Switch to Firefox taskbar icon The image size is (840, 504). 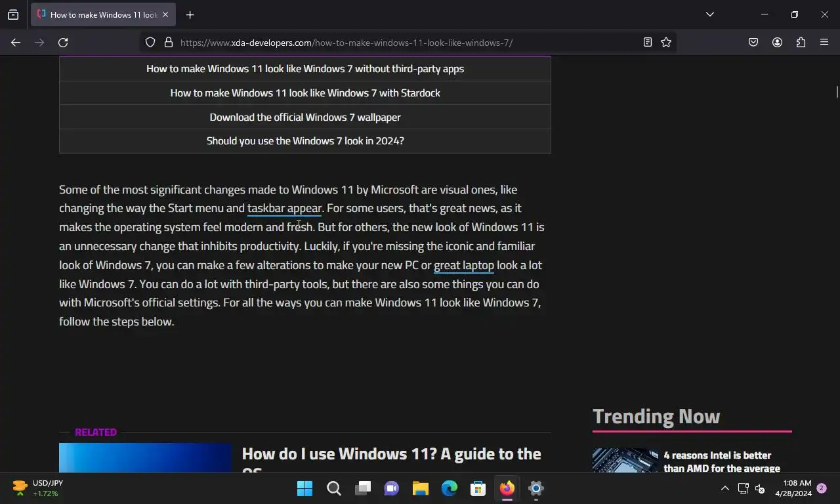[507, 488]
